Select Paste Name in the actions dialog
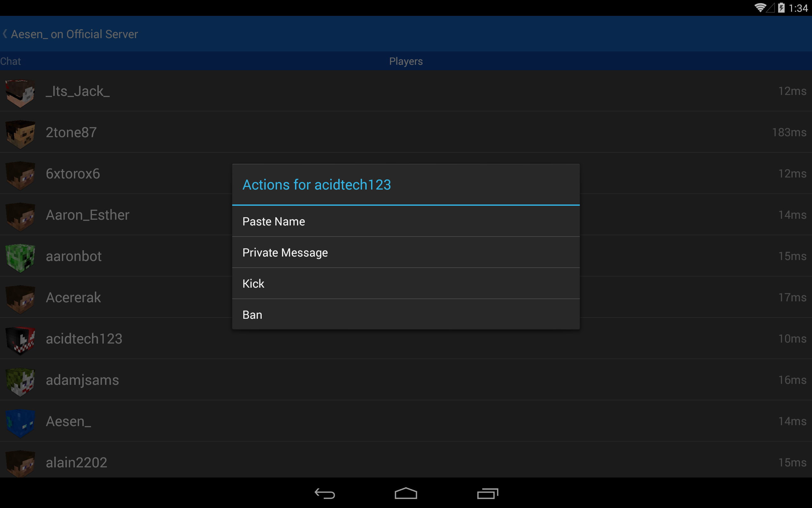Screen dimensions: 812x508 pos(406,221)
